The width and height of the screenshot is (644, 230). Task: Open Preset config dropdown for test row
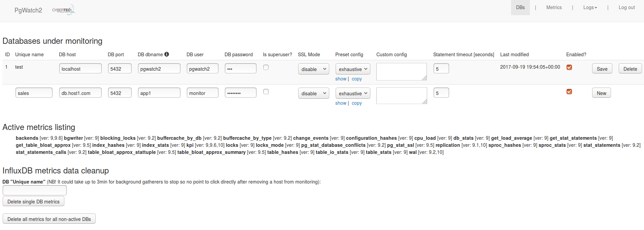pos(352,69)
